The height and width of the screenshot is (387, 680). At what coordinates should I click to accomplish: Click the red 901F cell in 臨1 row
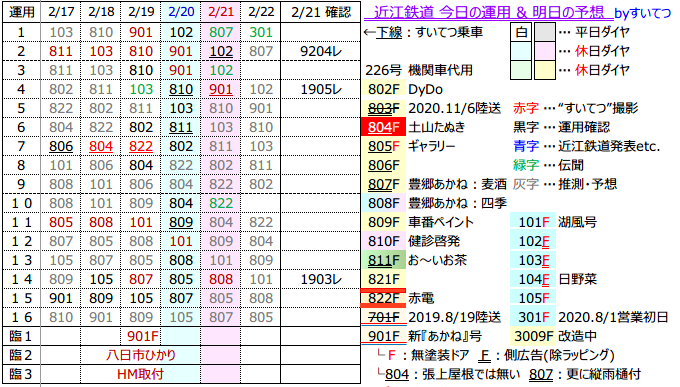(143, 336)
